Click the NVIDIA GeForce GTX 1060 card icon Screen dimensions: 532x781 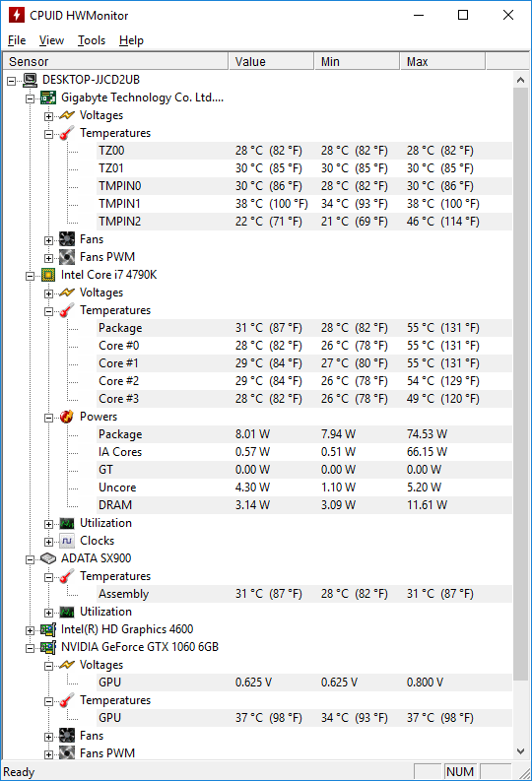tap(48, 647)
